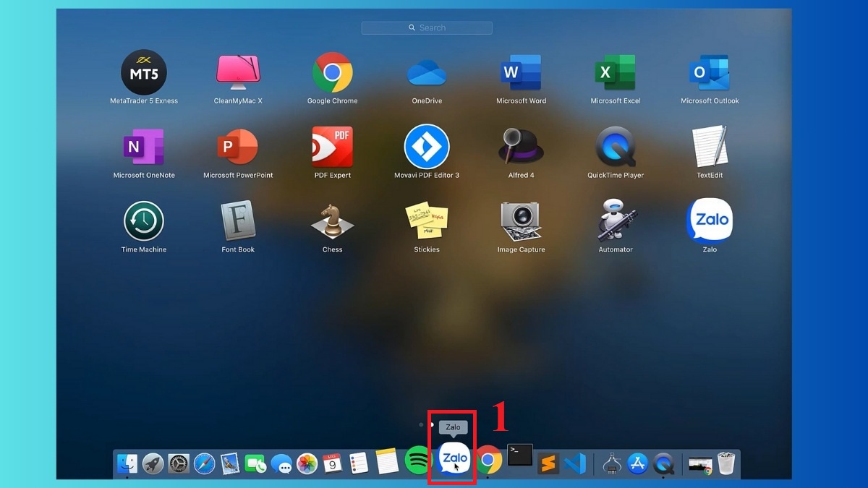Image resolution: width=868 pixels, height=488 pixels.
Task: Launch Movavi PDF Editor 3
Action: pos(427,147)
